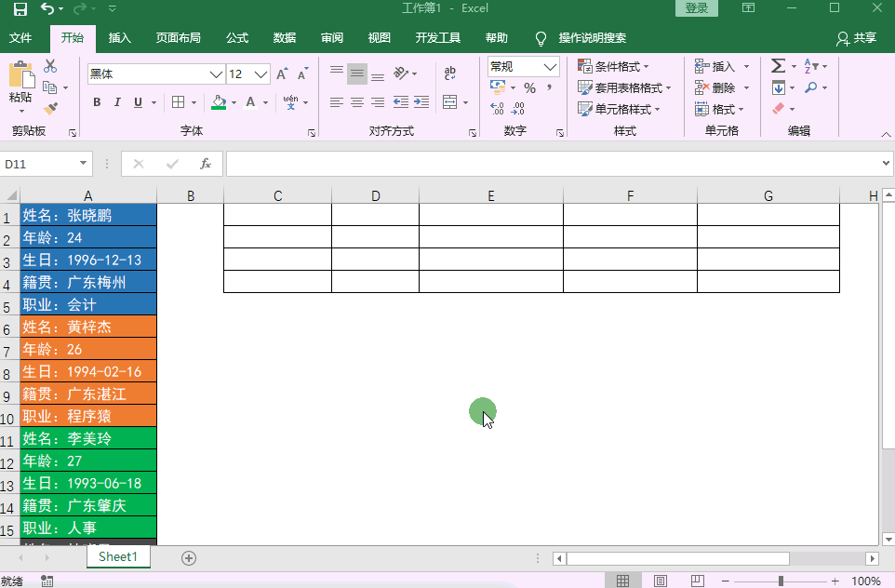Toggle Underline formatting
Screen dimensions: 895x588
coord(138,102)
